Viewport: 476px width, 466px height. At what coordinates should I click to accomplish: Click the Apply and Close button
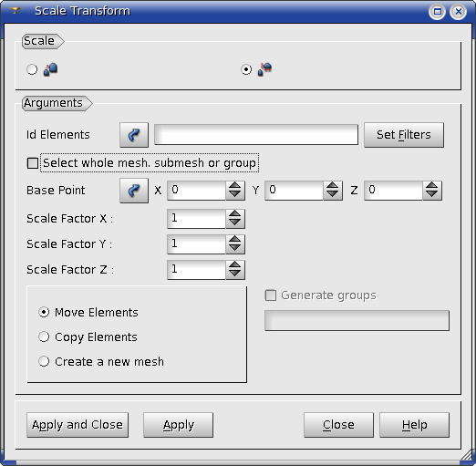point(78,425)
